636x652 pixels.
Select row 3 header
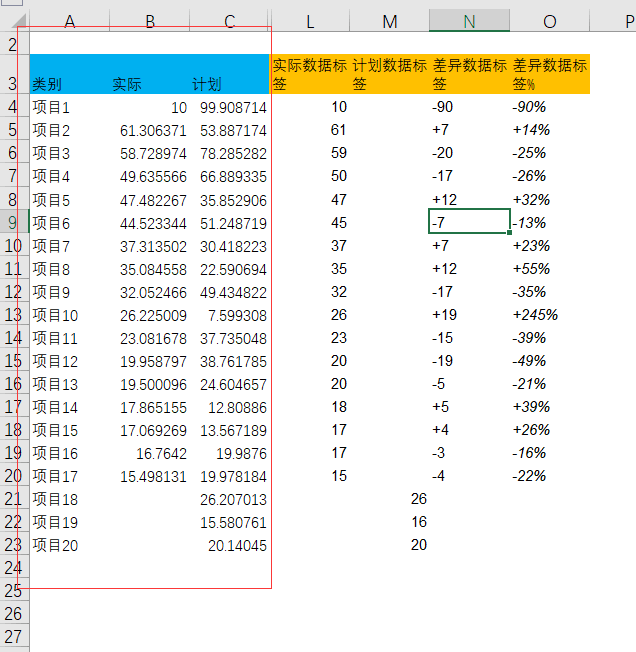coord(15,75)
